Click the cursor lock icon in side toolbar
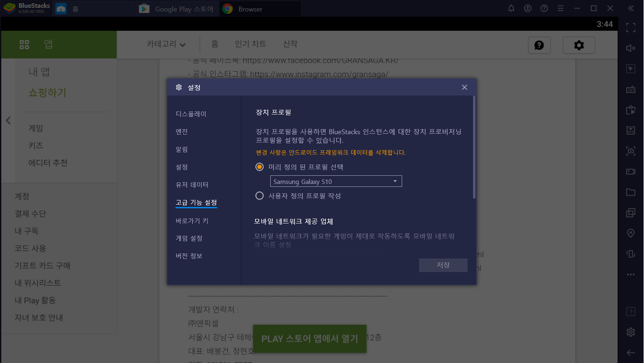Screen dimensions: 644x363 point(631,69)
